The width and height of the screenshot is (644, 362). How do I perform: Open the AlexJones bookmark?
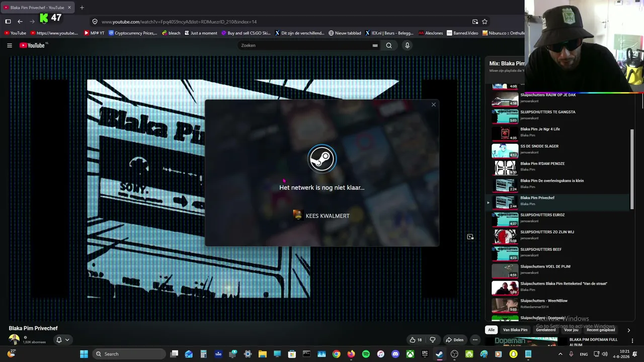click(x=431, y=33)
